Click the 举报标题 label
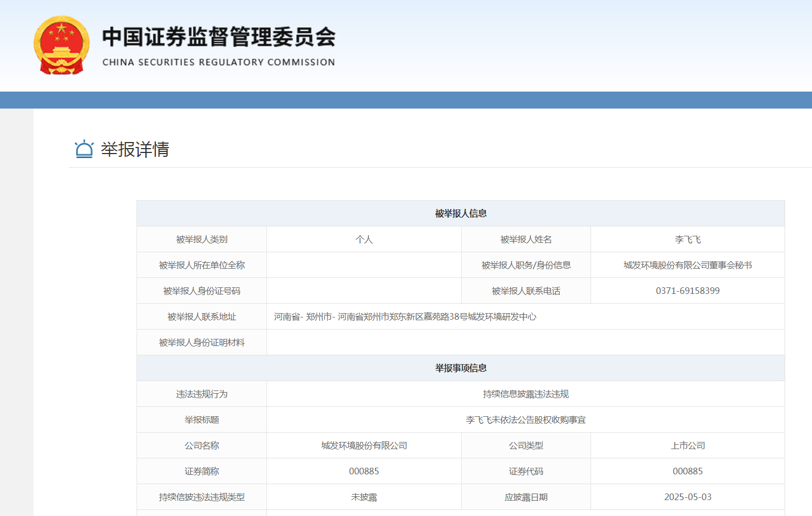This screenshot has width=812, height=516. [202, 420]
